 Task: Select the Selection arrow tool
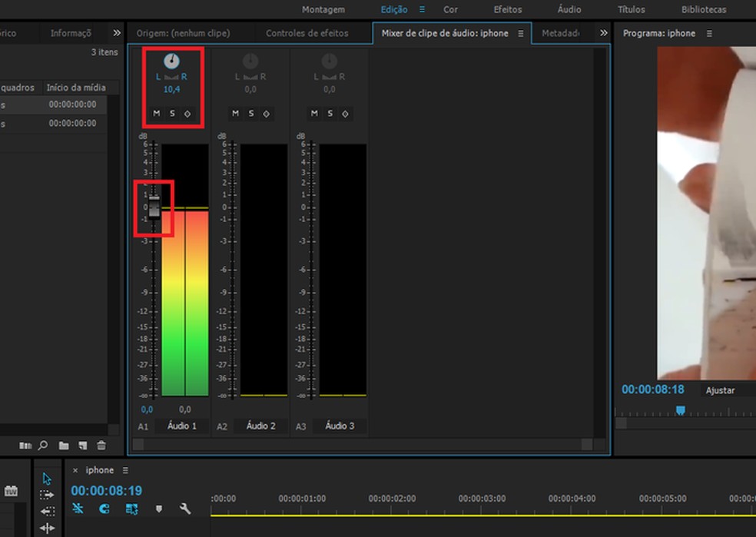point(47,479)
